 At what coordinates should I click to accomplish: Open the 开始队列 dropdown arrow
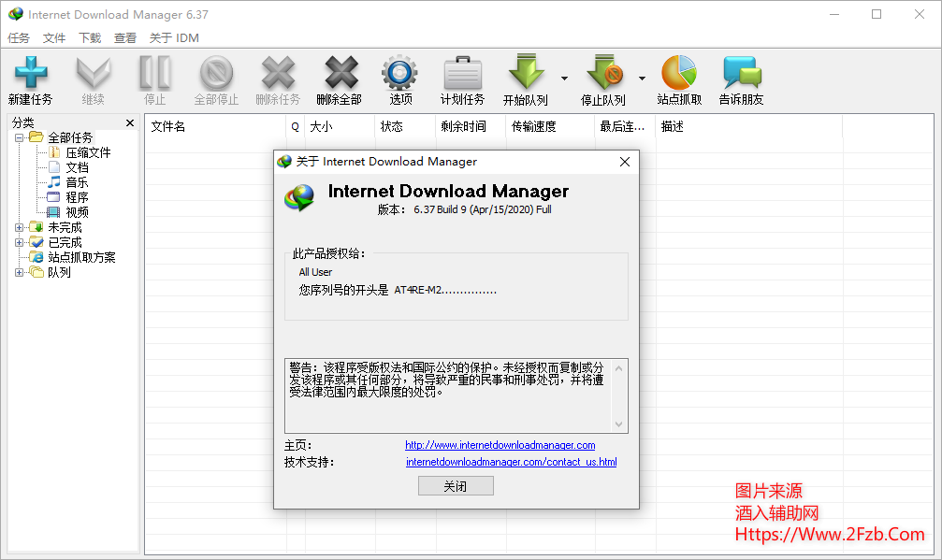coord(564,79)
